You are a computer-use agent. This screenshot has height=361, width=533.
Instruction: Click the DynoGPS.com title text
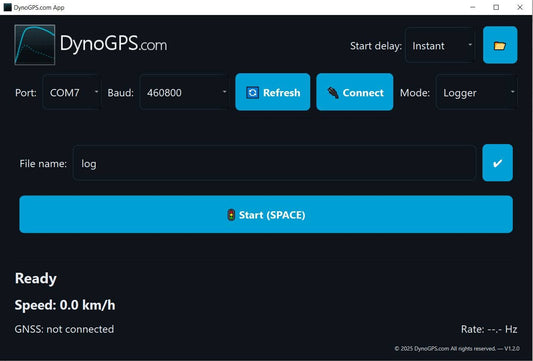point(114,44)
